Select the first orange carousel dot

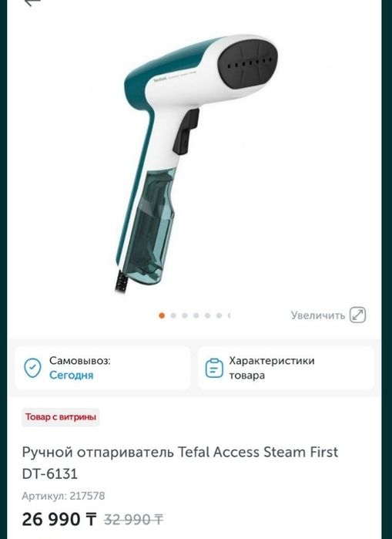click(162, 315)
